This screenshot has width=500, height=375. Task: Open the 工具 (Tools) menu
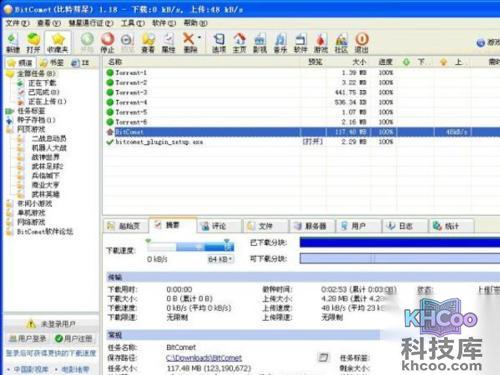click(x=133, y=23)
